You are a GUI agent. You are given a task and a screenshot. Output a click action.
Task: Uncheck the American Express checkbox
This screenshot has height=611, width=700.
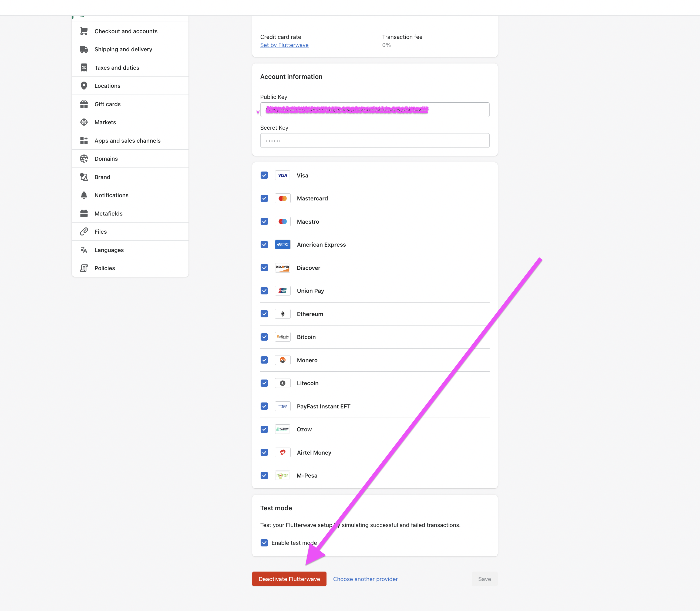264,244
